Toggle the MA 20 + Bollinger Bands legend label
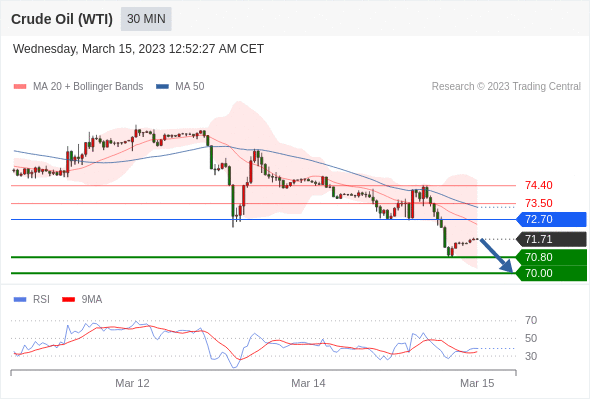 pyautogui.click(x=88, y=87)
